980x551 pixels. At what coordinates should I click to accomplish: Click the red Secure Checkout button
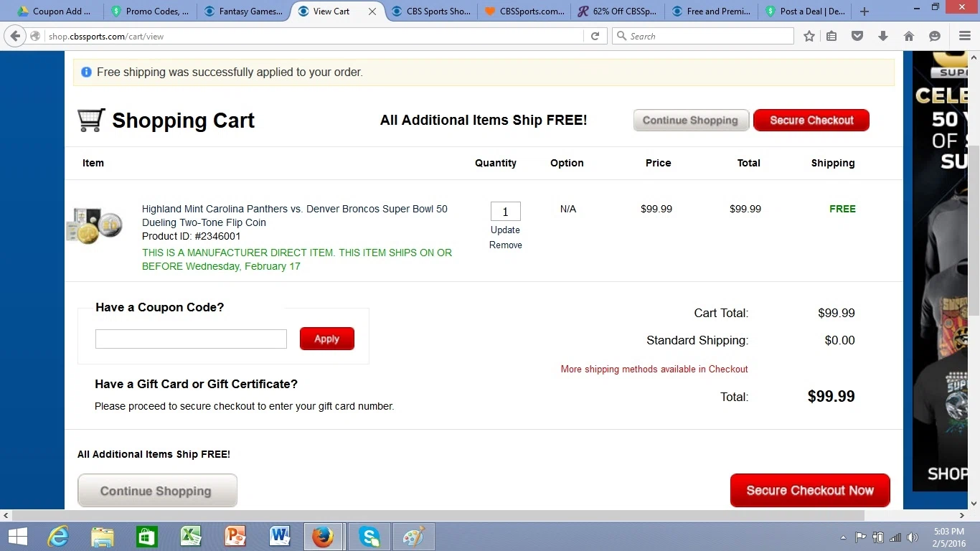tap(811, 120)
